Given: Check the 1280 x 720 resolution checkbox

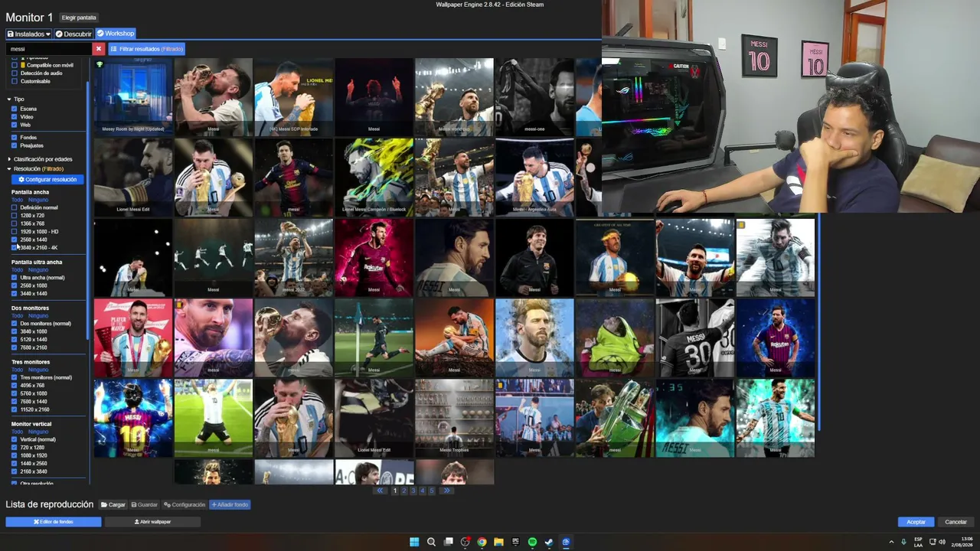Looking at the screenshot, I should pyautogui.click(x=14, y=216).
